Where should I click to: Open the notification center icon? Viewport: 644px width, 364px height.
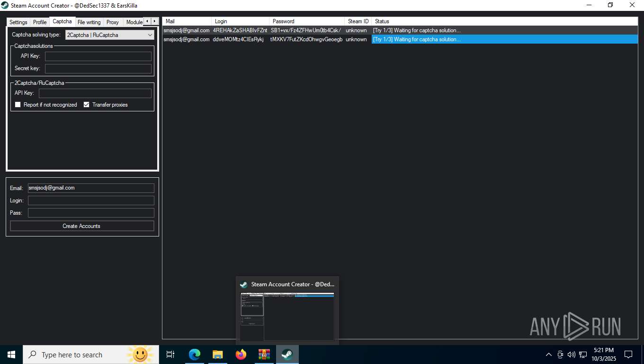628,355
